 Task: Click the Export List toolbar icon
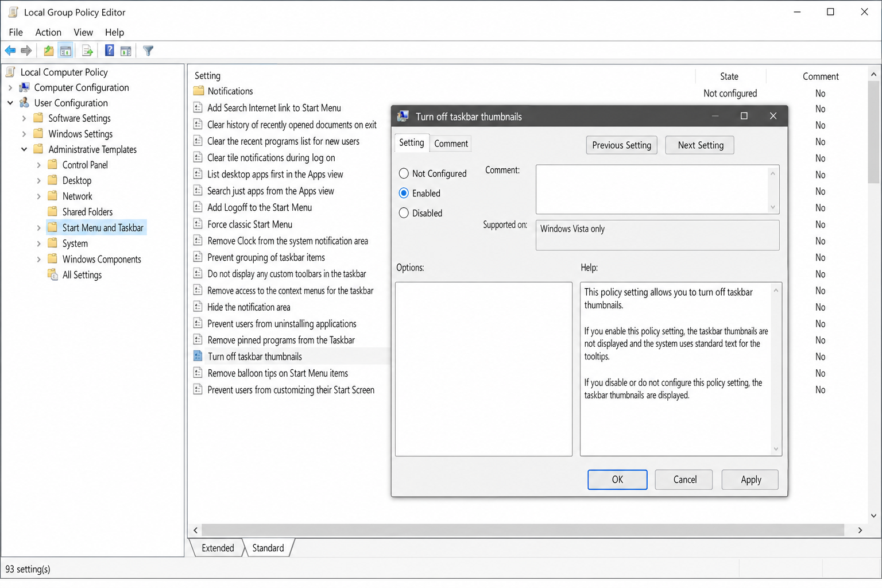(87, 51)
